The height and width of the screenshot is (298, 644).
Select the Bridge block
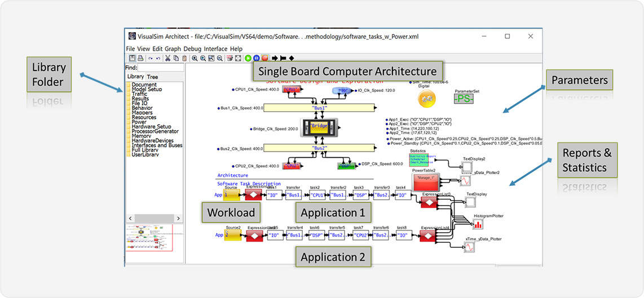click(319, 128)
